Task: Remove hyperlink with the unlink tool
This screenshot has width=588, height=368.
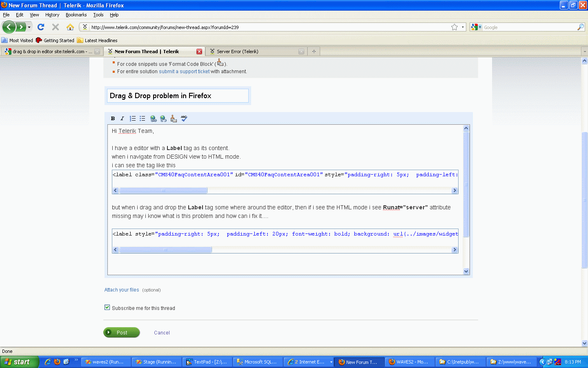Action: (163, 119)
